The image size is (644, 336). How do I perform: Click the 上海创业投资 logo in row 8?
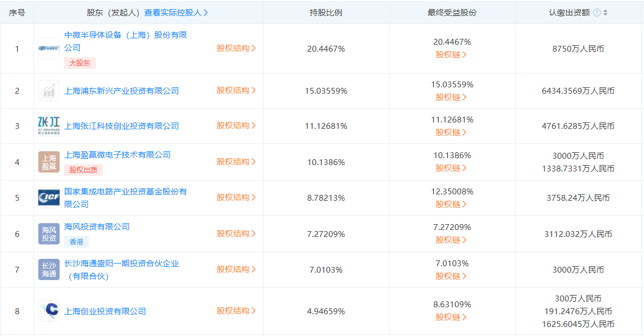[49, 311]
